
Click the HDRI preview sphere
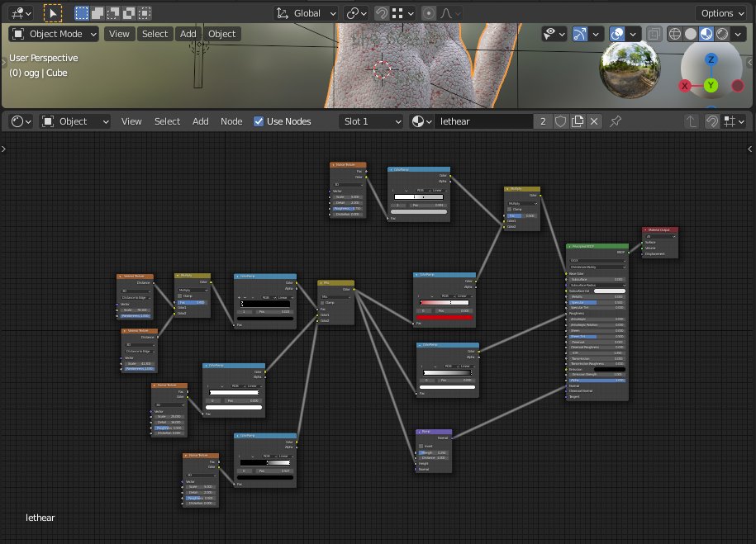point(630,69)
